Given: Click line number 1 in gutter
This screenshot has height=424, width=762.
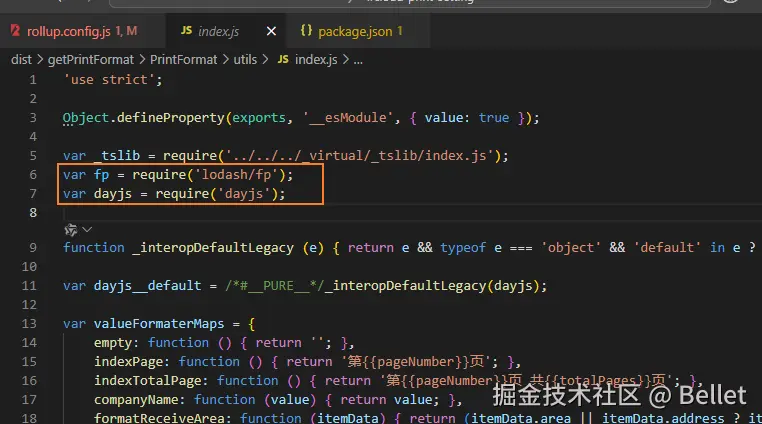Looking at the screenshot, I should click(x=33, y=80).
